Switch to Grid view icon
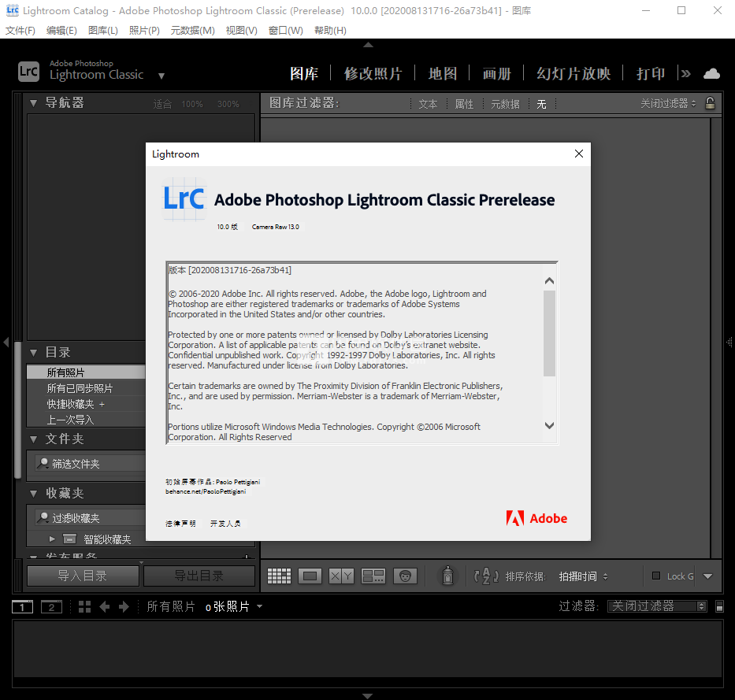 [x=279, y=576]
